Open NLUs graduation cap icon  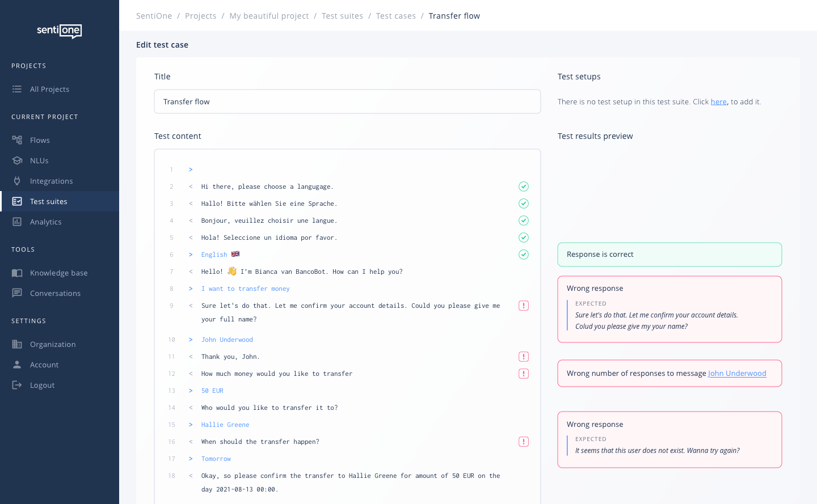(17, 160)
